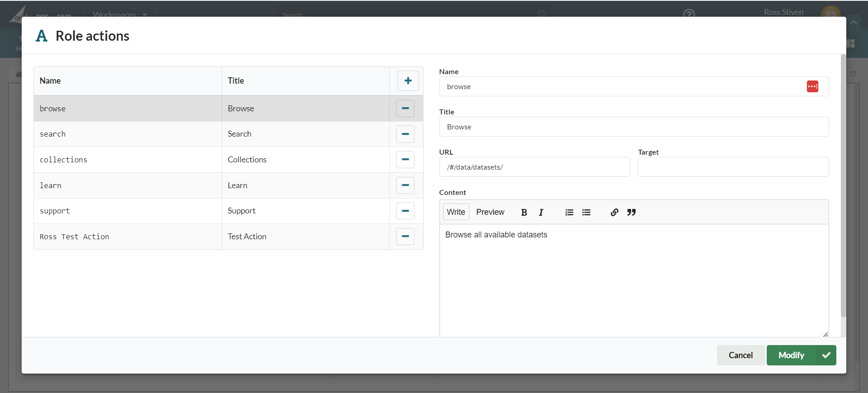Select the search action row
868x393 pixels.
[127, 134]
